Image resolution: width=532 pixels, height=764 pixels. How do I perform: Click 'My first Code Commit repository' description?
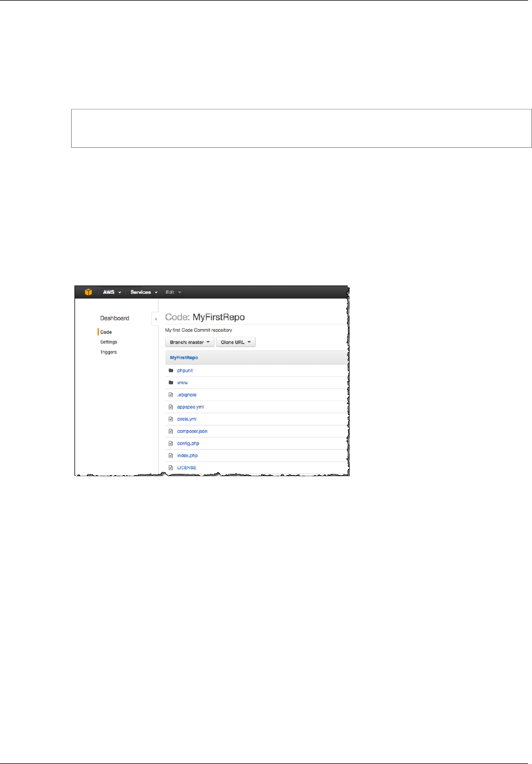click(x=199, y=330)
